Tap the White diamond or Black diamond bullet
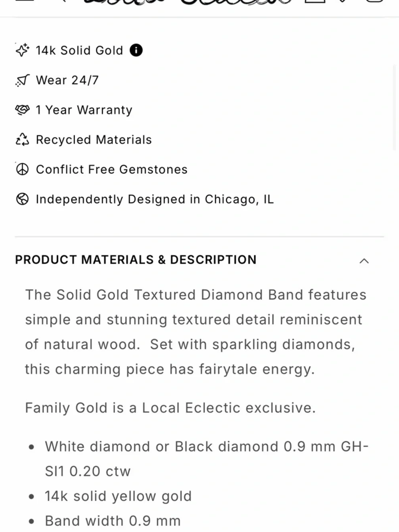 [x=206, y=447]
